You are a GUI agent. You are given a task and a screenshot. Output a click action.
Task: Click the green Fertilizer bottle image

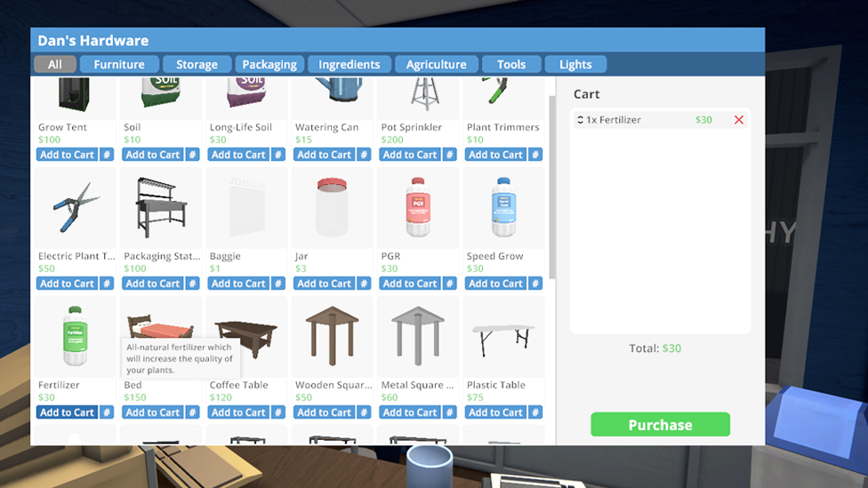pyautogui.click(x=76, y=336)
